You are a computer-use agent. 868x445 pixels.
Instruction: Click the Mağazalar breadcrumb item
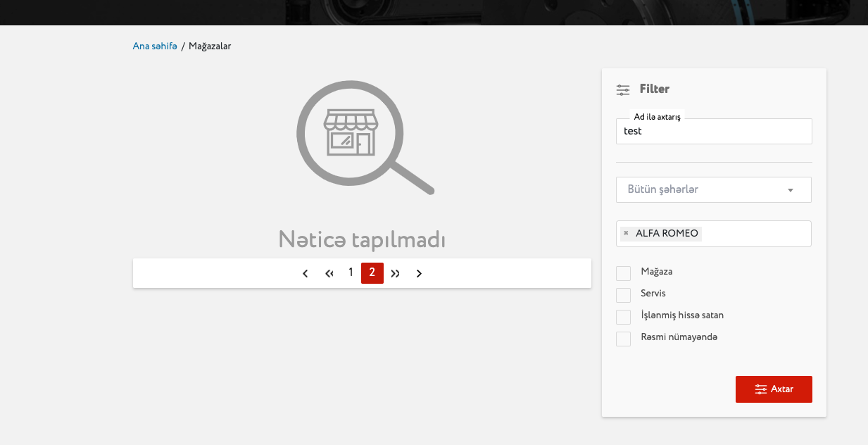[x=210, y=46]
